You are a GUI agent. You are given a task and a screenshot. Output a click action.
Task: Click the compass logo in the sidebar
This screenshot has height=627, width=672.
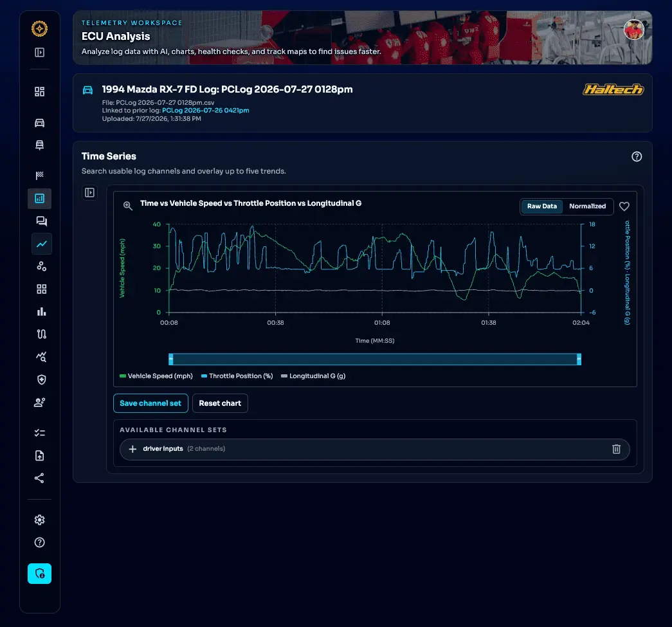[39, 29]
